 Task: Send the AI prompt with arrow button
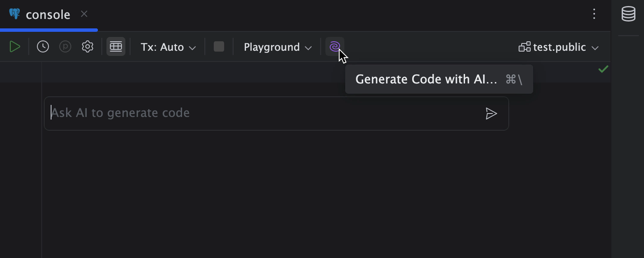491,113
